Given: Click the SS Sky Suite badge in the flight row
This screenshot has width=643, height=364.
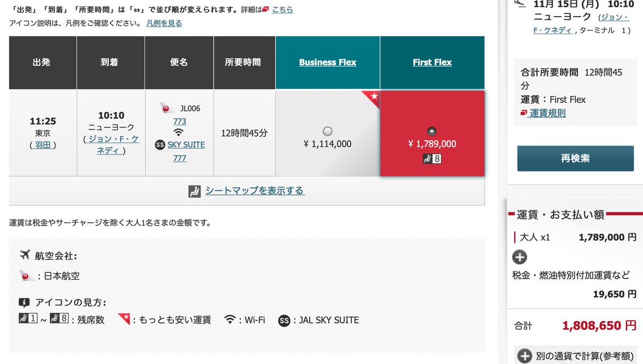Looking at the screenshot, I should click(x=160, y=145).
